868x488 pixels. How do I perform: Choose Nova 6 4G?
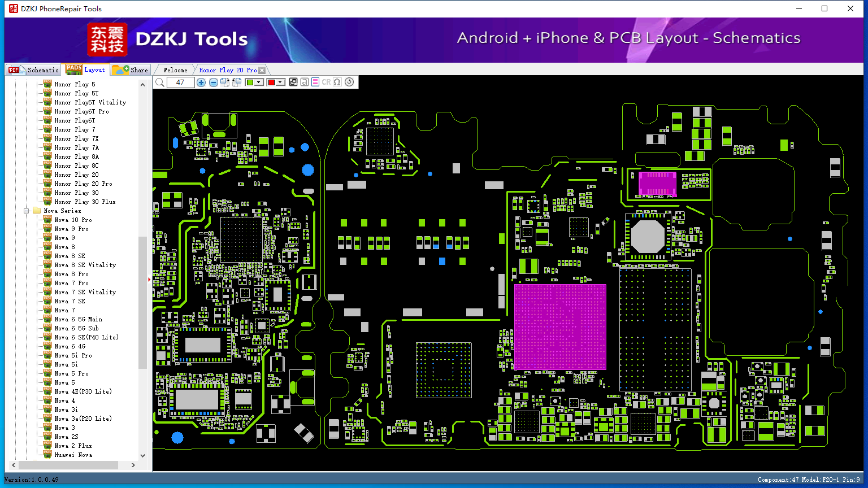coord(70,346)
